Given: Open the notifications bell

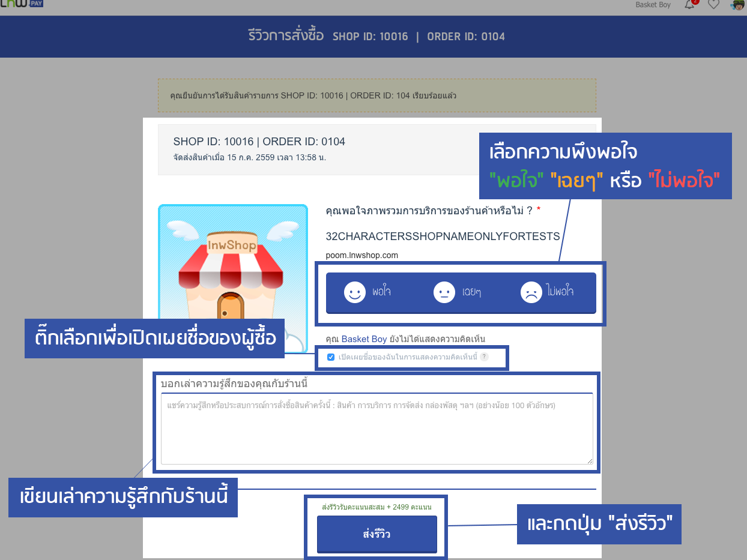Looking at the screenshot, I should (690, 5).
